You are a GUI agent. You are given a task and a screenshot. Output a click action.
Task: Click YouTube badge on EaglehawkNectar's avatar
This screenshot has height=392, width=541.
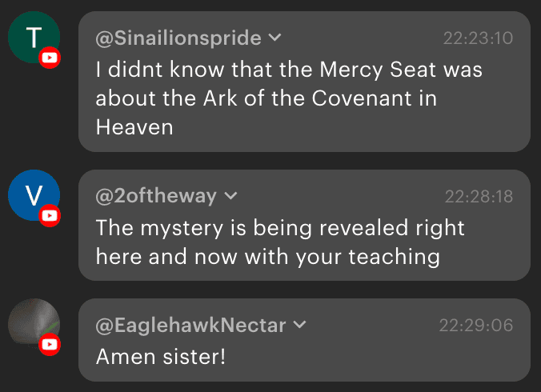[x=50, y=344]
